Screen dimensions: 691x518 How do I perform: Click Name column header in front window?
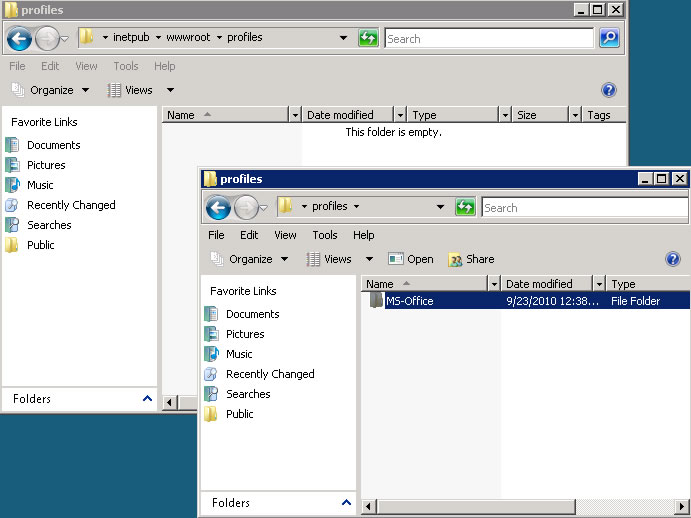coord(425,284)
